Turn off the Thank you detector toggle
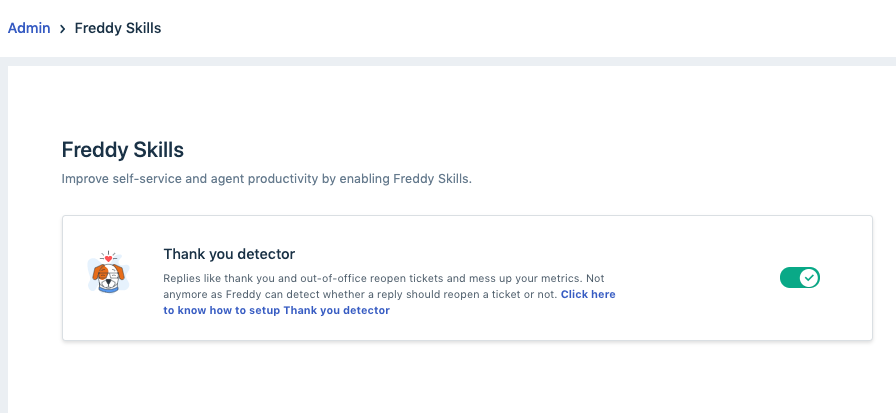896x413 pixels. click(799, 278)
